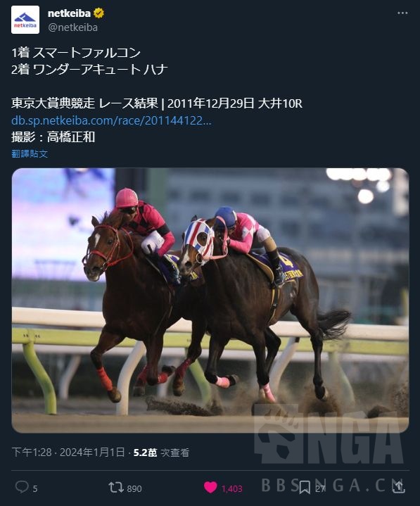The image size is (420, 506).
Task: Open the three-dot more options menu
Action: (x=402, y=13)
